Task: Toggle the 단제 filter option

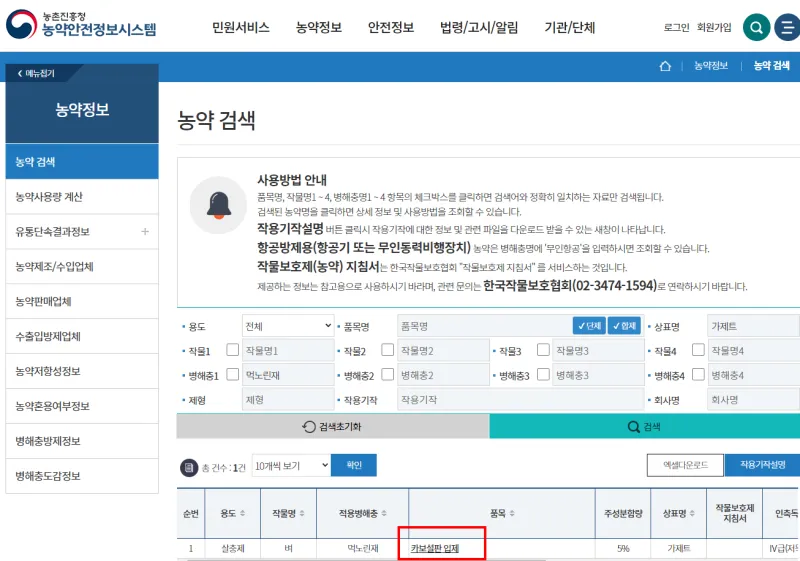Action: pos(589,326)
